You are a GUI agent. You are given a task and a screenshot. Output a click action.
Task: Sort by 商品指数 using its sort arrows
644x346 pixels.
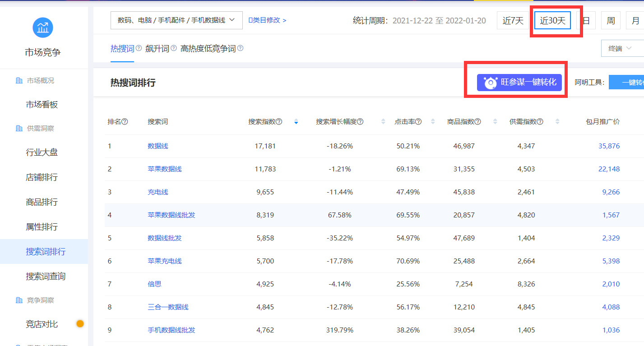tap(495, 122)
